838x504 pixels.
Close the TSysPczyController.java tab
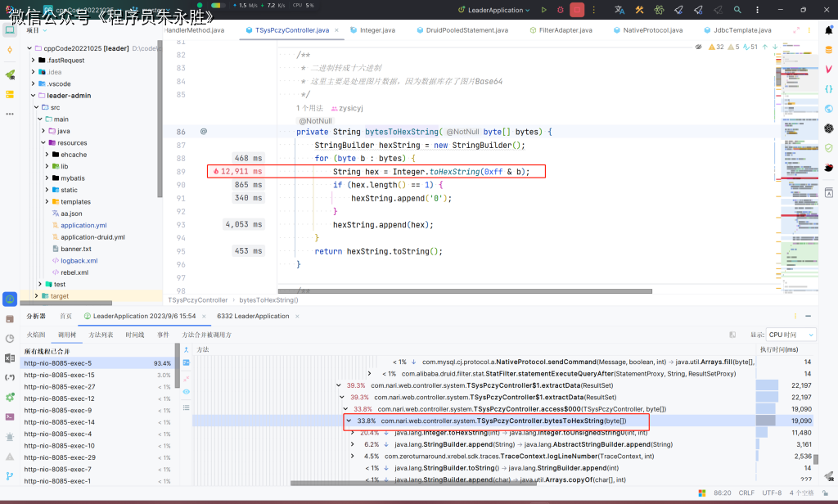coord(336,30)
